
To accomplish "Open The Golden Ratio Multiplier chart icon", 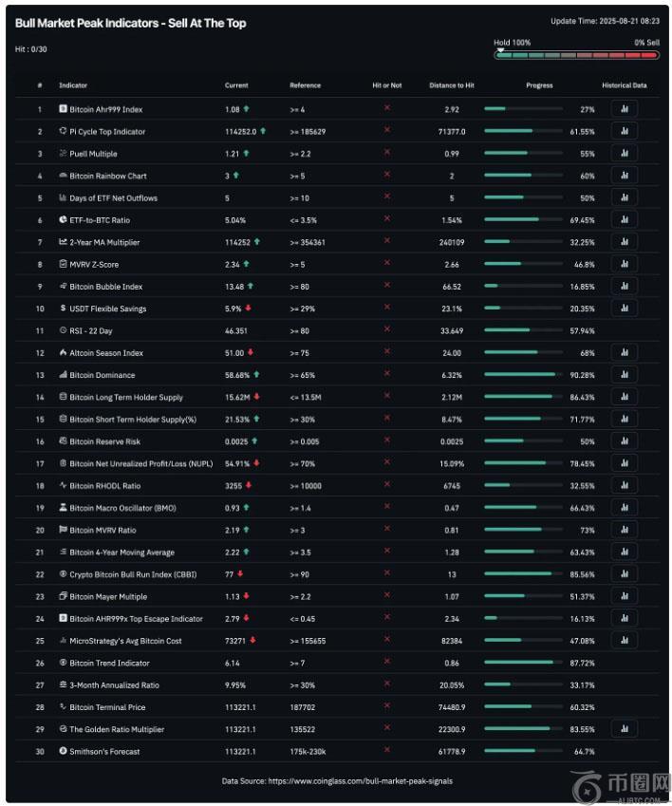I will click(624, 729).
